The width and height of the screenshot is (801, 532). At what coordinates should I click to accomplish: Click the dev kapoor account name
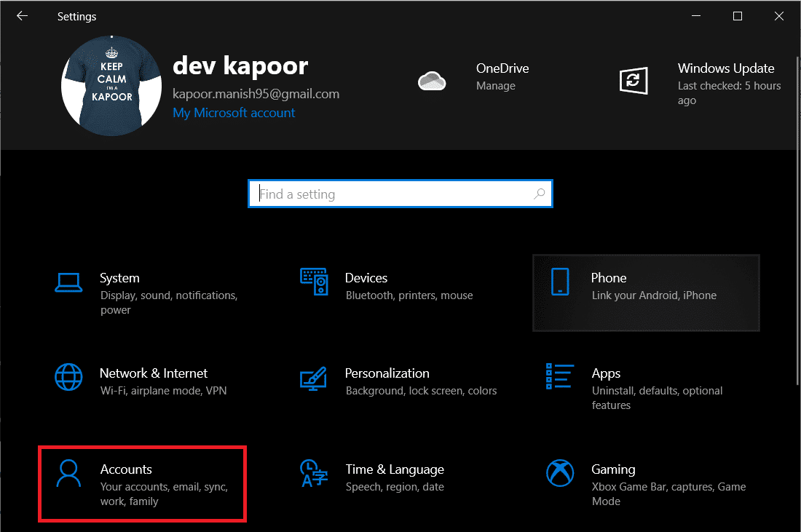tap(240, 65)
